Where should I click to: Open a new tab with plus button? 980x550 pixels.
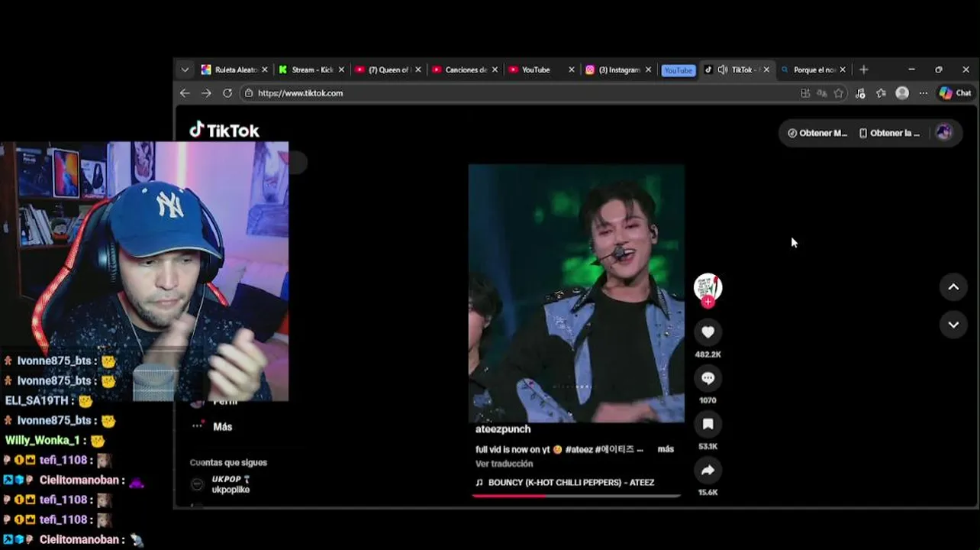[863, 70]
